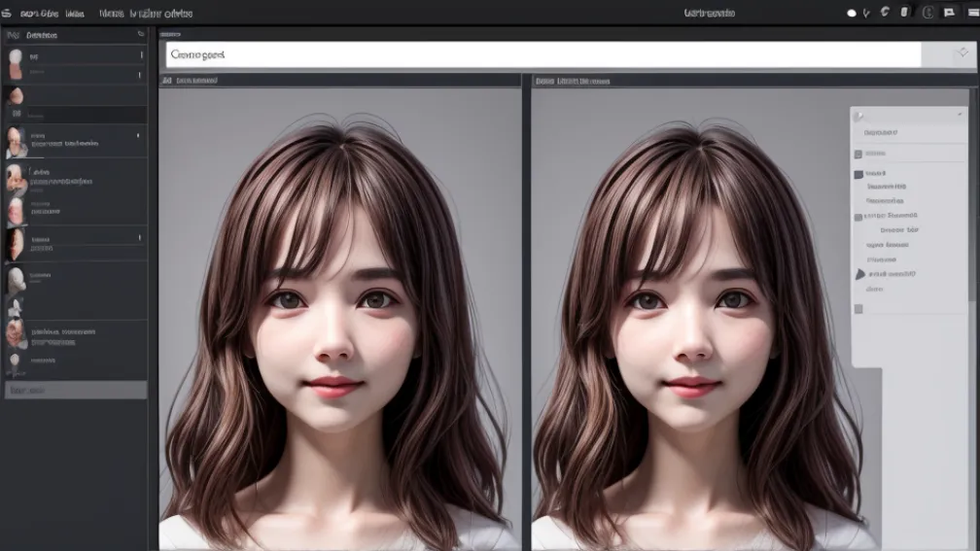Select the gray bust thumbnail in left panel
Image resolution: width=980 pixels, height=551 pixels.
point(17,279)
